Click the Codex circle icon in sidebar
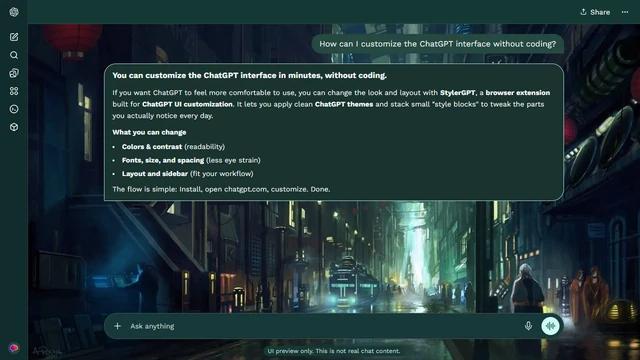Viewport: 640px width, 360px height. click(x=14, y=109)
